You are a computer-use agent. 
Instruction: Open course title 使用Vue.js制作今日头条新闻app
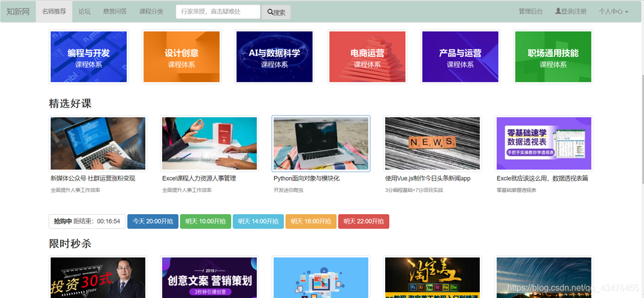(x=428, y=179)
